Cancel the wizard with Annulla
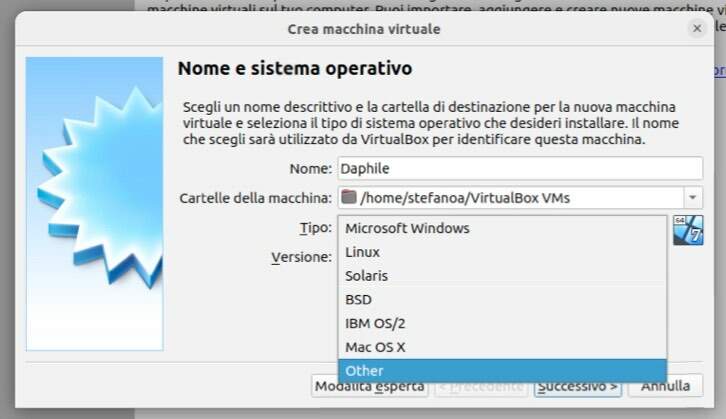 point(665,386)
